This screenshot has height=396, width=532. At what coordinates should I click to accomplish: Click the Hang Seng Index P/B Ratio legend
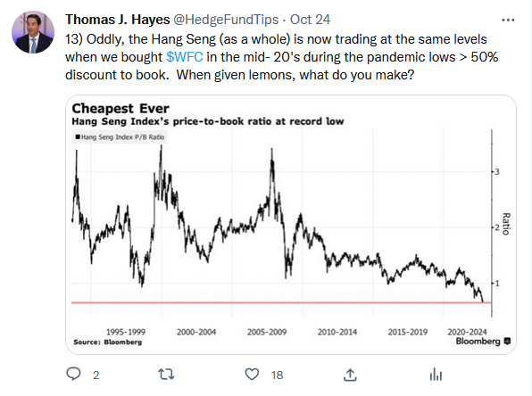[120, 137]
